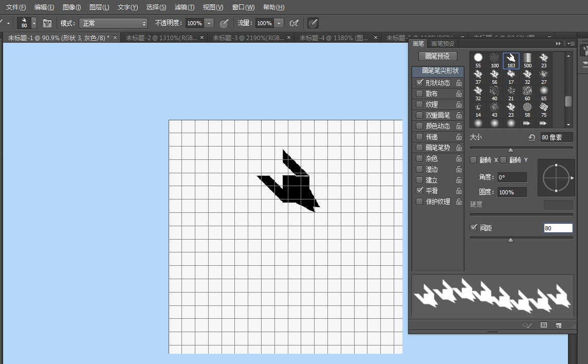Click the brush angle circle control

click(556, 178)
